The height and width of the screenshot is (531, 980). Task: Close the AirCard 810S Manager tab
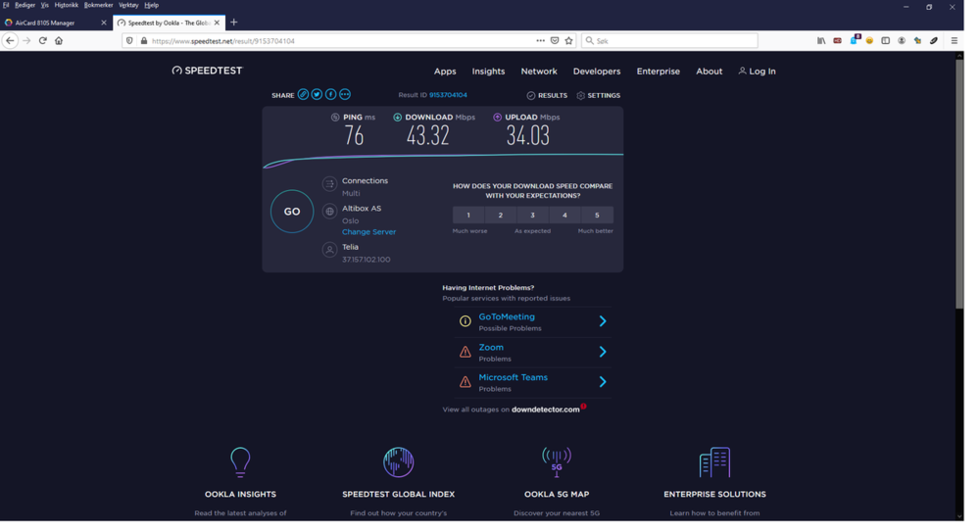click(x=105, y=24)
